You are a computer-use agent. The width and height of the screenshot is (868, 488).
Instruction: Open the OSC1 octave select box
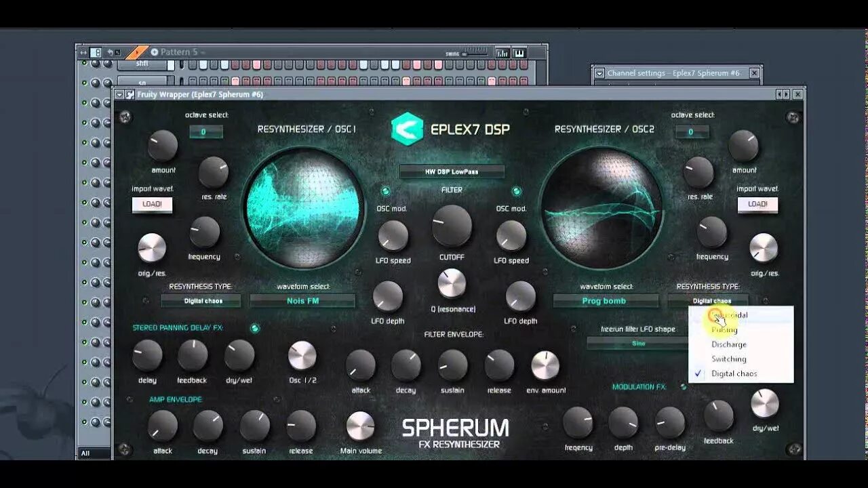tap(206, 131)
